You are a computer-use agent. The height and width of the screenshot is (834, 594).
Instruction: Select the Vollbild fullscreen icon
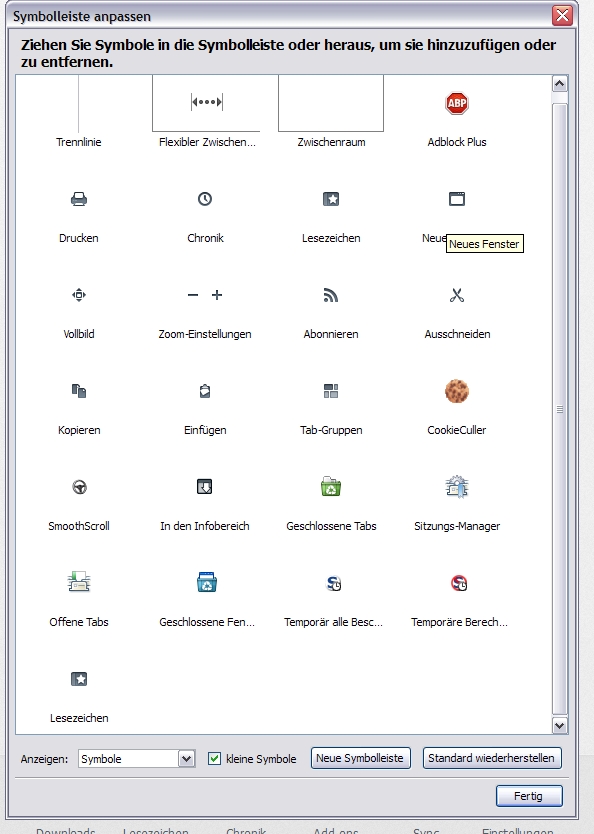79,295
